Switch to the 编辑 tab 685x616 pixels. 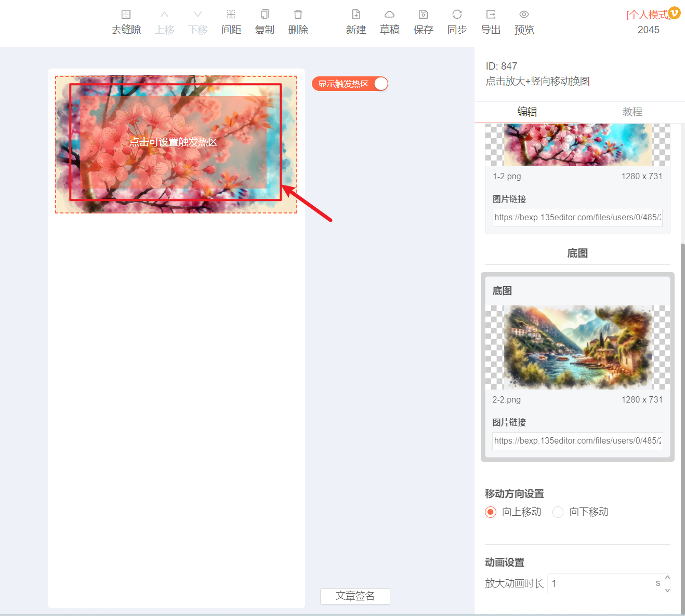tap(527, 112)
